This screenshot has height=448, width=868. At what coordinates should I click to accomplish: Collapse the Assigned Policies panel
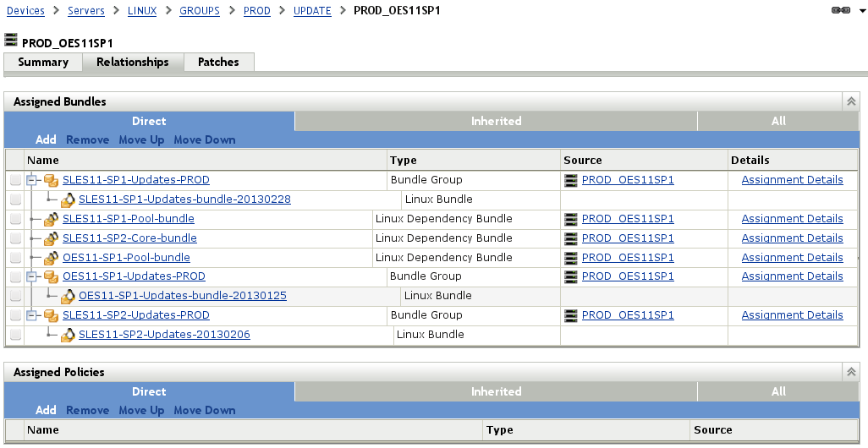[851, 372]
